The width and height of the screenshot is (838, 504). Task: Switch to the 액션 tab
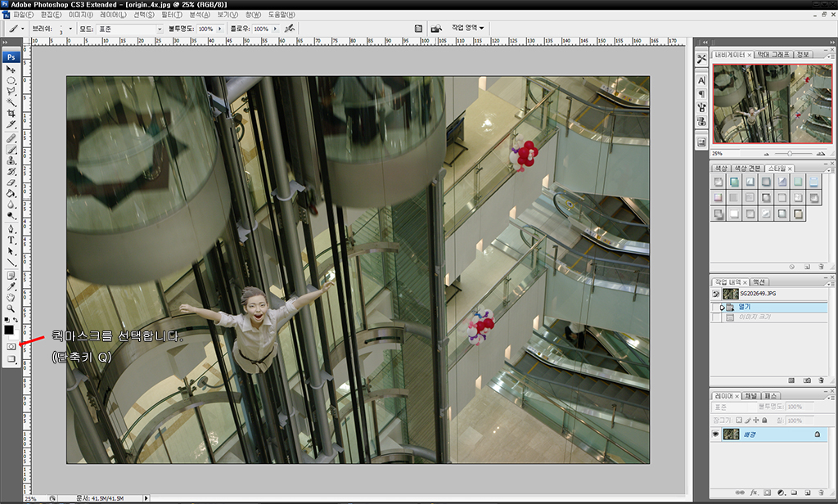point(759,281)
